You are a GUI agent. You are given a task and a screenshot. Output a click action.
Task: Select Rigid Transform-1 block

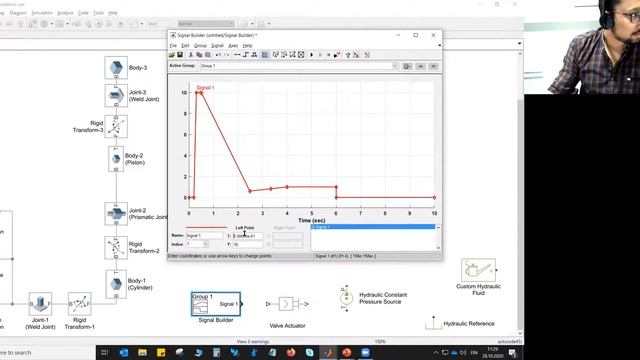pyautogui.click(x=80, y=304)
